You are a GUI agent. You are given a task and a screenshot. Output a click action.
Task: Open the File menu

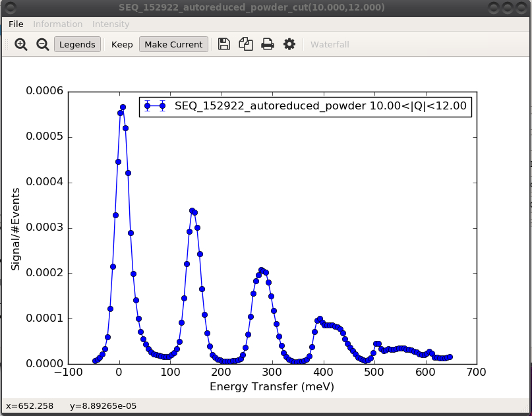(x=16, y=24)
